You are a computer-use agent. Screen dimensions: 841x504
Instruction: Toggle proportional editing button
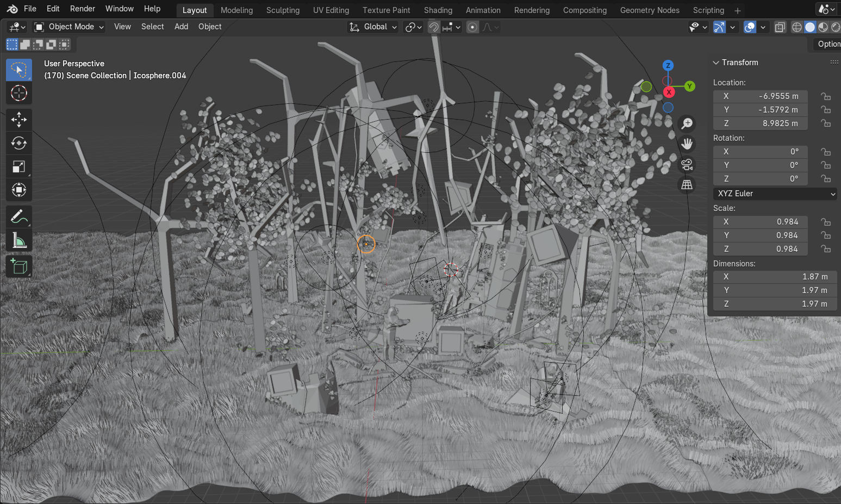(x=472, y=27)
